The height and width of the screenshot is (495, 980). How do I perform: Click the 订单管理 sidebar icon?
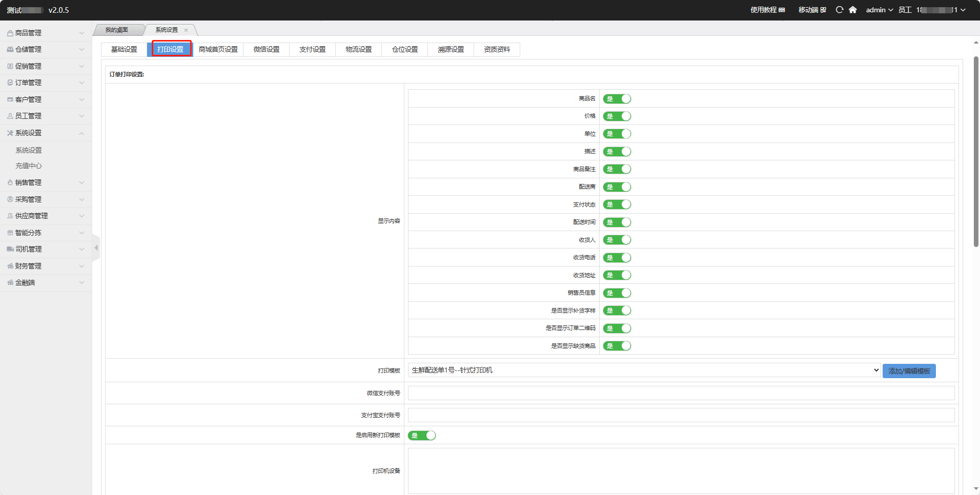point(10,82)
